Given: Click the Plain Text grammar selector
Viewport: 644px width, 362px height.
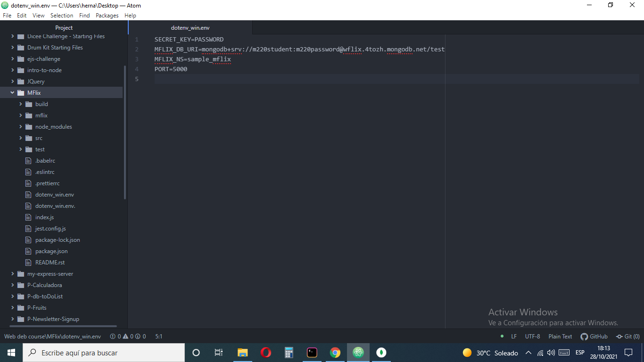Looking at the screenshot, I should 560,337.
